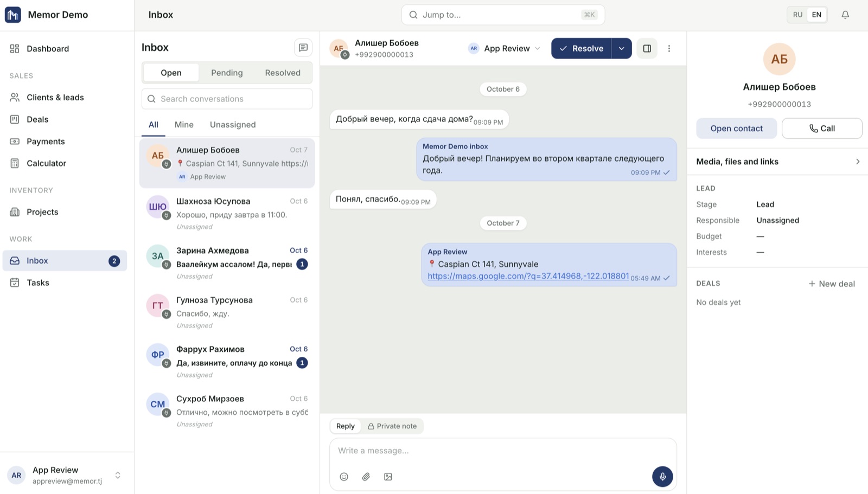Open conversation with Зарина Ахмедова
Image resolution: width=868 pixels, height=494 pixels.
(x=227, y=262)
